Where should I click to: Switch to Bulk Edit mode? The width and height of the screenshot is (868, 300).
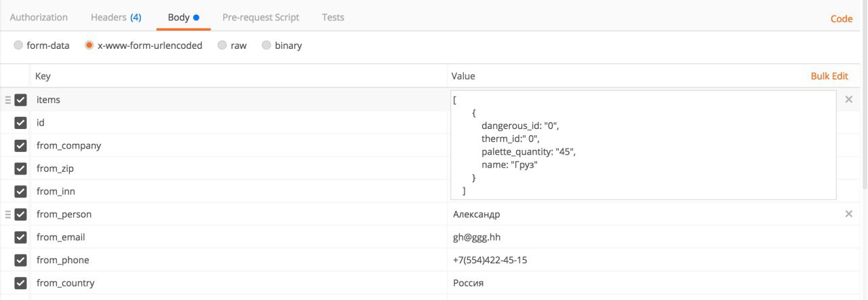coord(829,76)
